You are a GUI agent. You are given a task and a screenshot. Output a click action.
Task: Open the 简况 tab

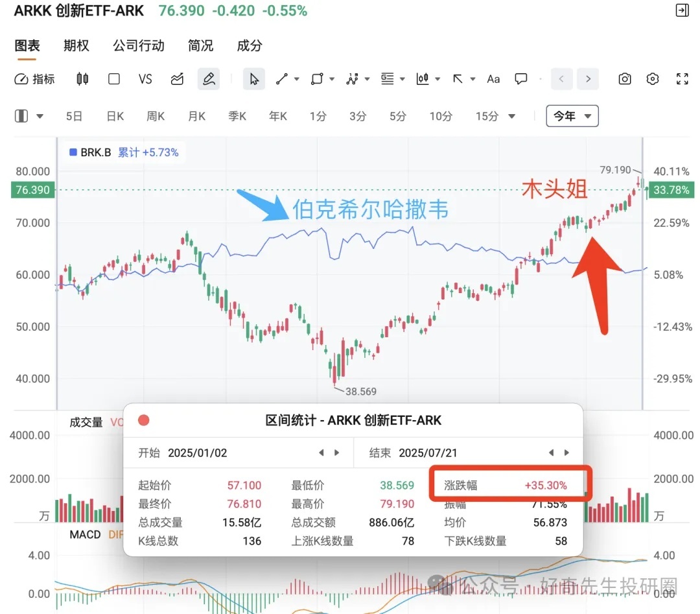pos(200,45)
